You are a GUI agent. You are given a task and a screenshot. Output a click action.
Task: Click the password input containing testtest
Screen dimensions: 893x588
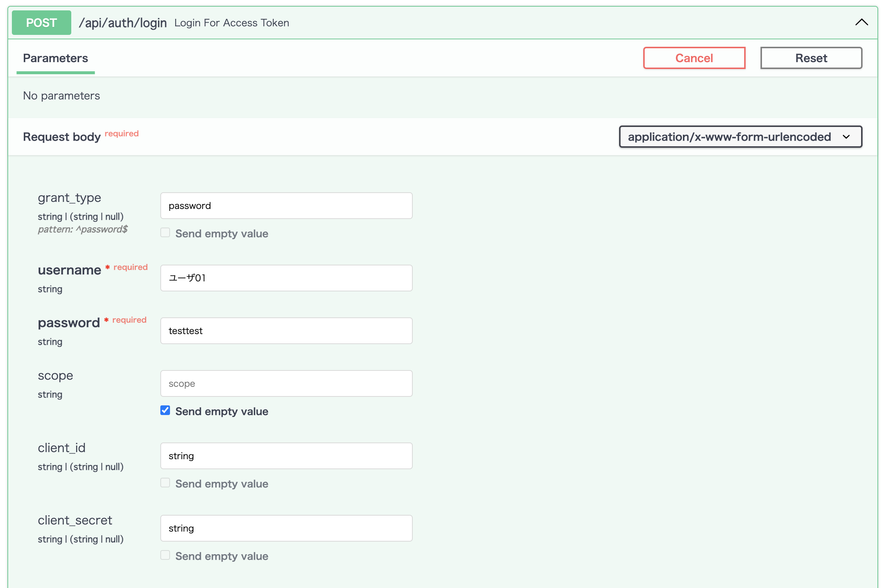click(x=286, y=331)
